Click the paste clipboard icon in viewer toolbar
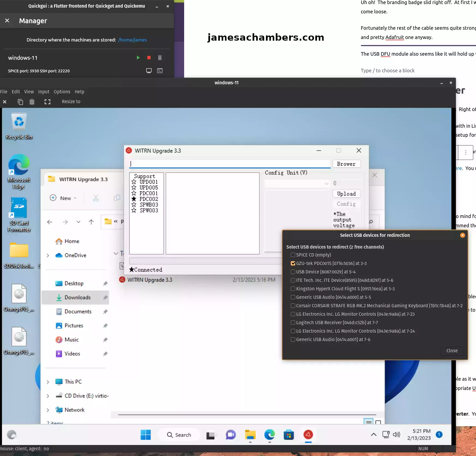 click(x=32, y=102)
